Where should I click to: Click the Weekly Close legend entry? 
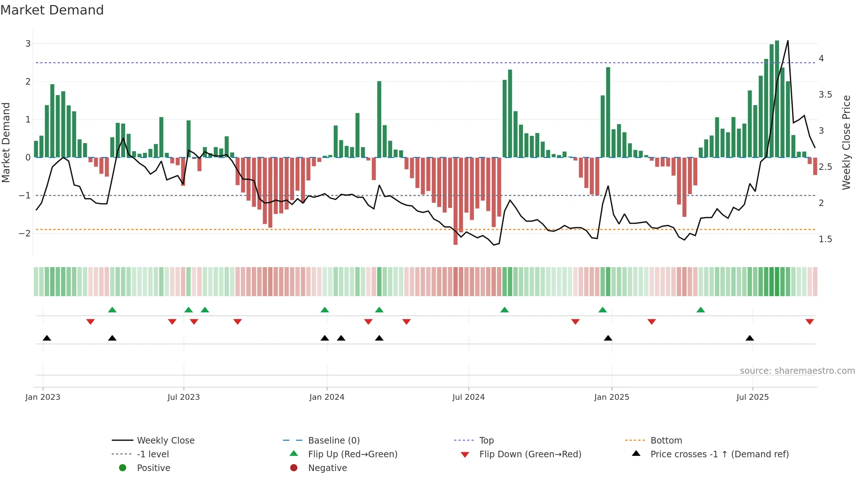(153, 440)
